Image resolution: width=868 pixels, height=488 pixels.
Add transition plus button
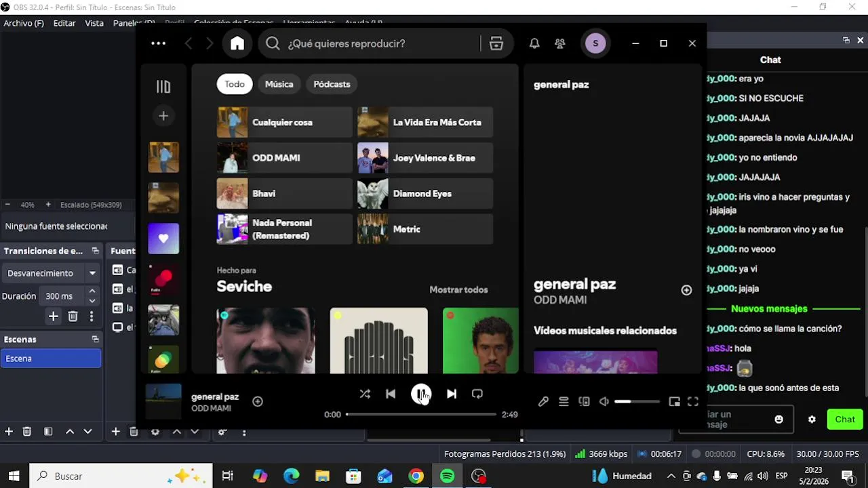tap(53, 316)
